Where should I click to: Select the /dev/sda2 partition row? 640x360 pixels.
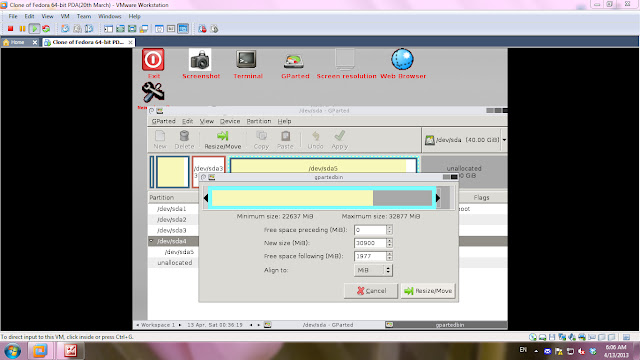click(173, 220)
